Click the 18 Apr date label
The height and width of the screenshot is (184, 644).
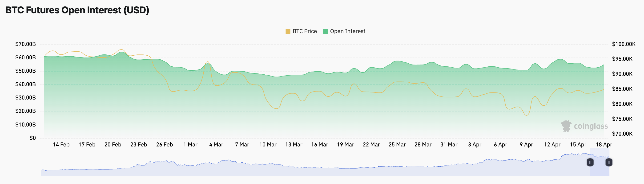click(604, 145)
